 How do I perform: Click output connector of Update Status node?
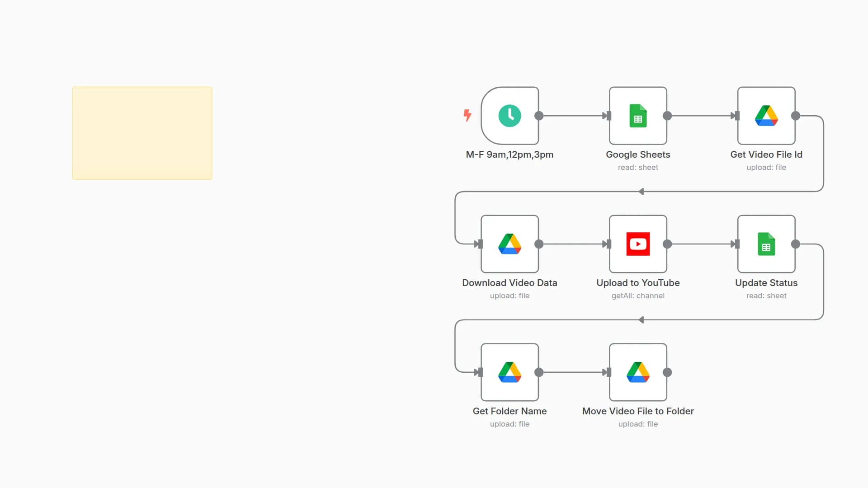(796, 244)
